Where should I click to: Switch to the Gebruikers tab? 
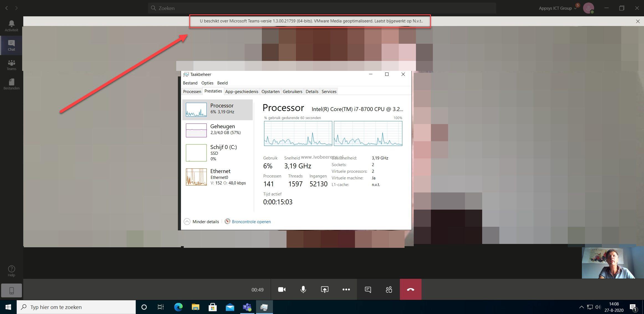(292, 91)
